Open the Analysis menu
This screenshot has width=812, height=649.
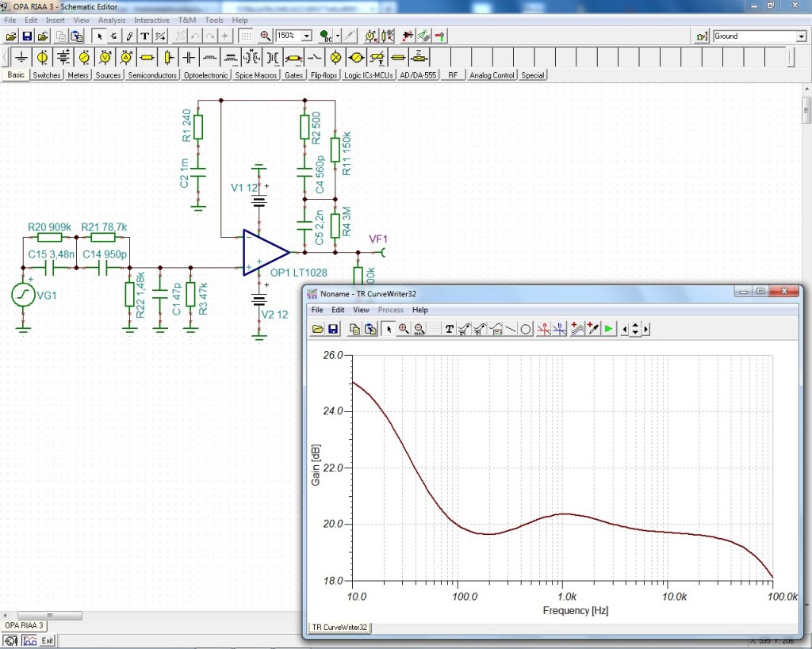pos(112,20)
